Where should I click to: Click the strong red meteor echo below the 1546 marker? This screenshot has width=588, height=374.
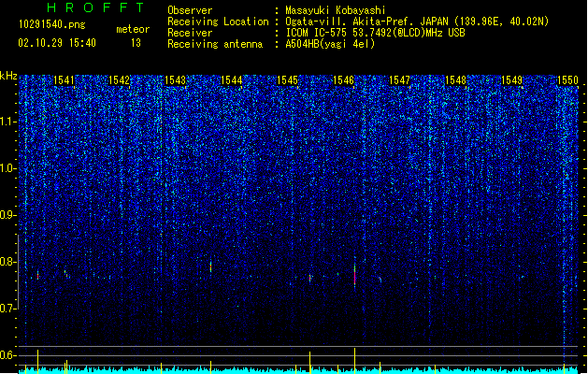point(354,275)
